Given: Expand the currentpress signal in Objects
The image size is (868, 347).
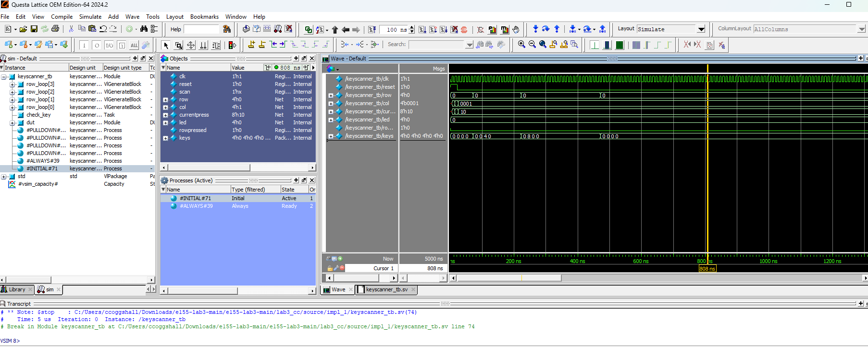Looking at the screenshot, I should (x=165, y=115).
